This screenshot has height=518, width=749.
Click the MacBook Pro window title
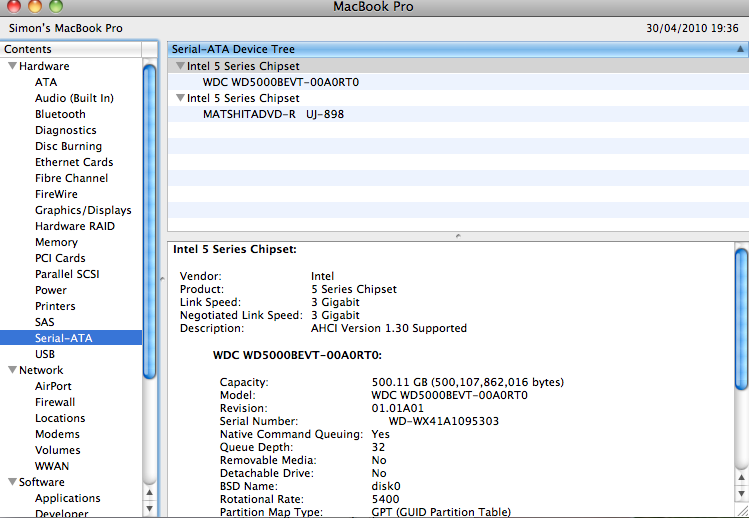coord(374,7)
